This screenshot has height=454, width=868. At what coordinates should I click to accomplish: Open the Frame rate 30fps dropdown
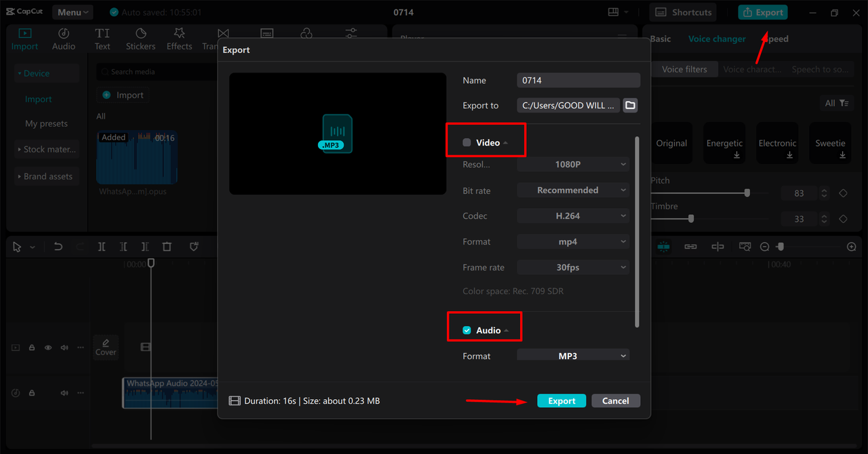coord(573,267)
